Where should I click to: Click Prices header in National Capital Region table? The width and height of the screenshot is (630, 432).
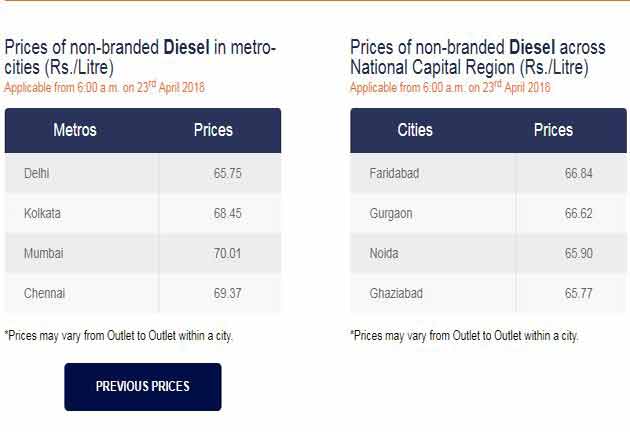[x=553, y=130]
